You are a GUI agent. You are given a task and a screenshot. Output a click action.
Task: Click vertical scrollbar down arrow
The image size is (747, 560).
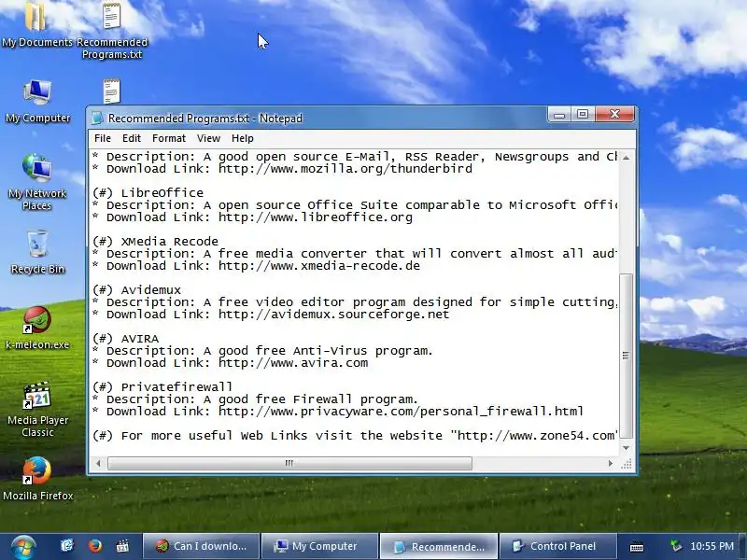(626, 448)
